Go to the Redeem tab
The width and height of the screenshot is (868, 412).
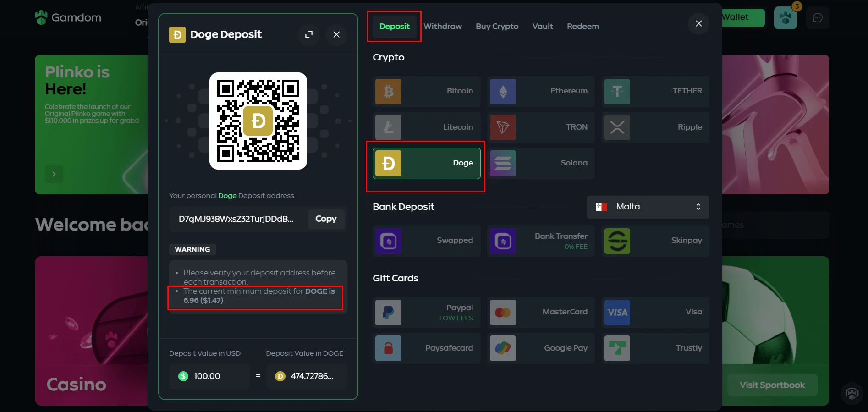click(582, 26)
